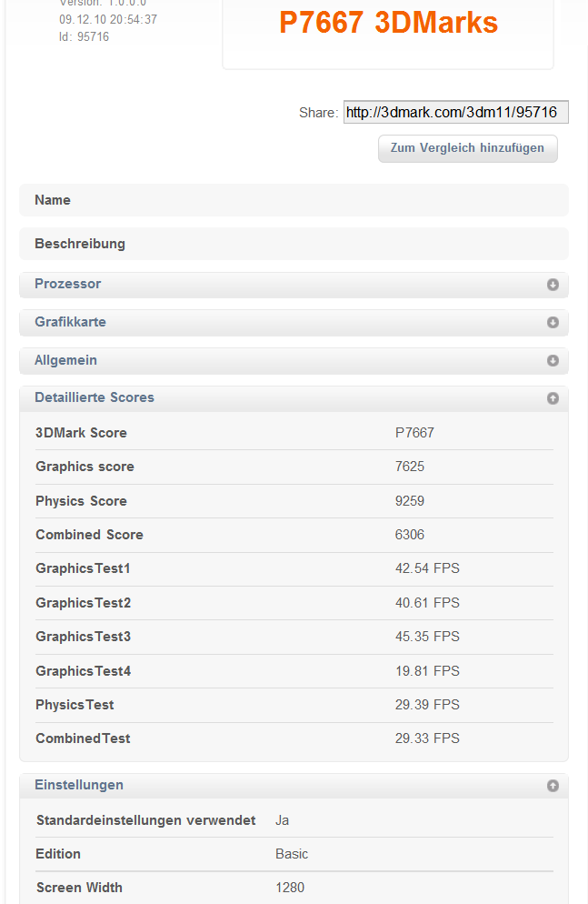Collapse Detaillierte Scores with its arrow icon
The height and width of the screenshot is (904, 588).
click(x=553, y=398)
